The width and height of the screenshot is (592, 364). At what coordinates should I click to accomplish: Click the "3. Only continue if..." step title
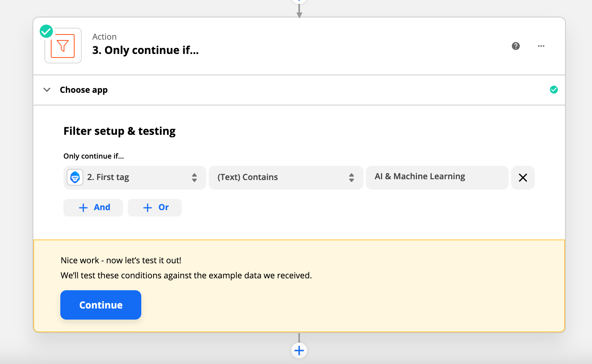tap(146, 50)
